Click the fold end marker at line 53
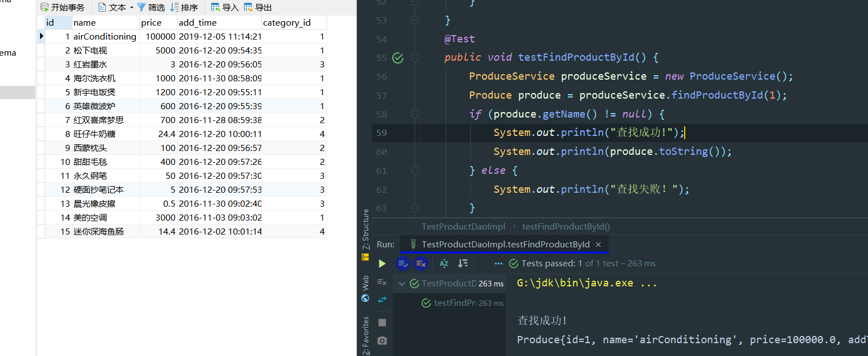868x356 pixels. click(x=415, y=20)
